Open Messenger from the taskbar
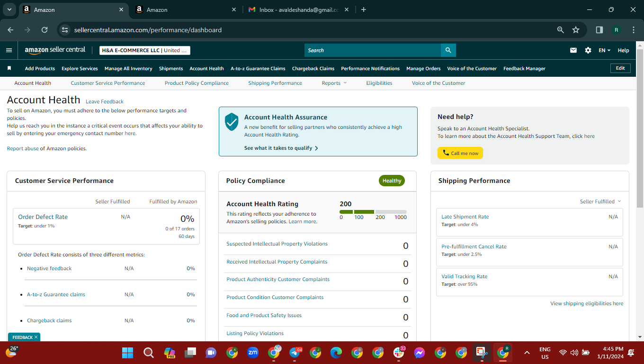The width and height of the screenshot is (644, 364). pyautogui.click(x=420, y=353)
